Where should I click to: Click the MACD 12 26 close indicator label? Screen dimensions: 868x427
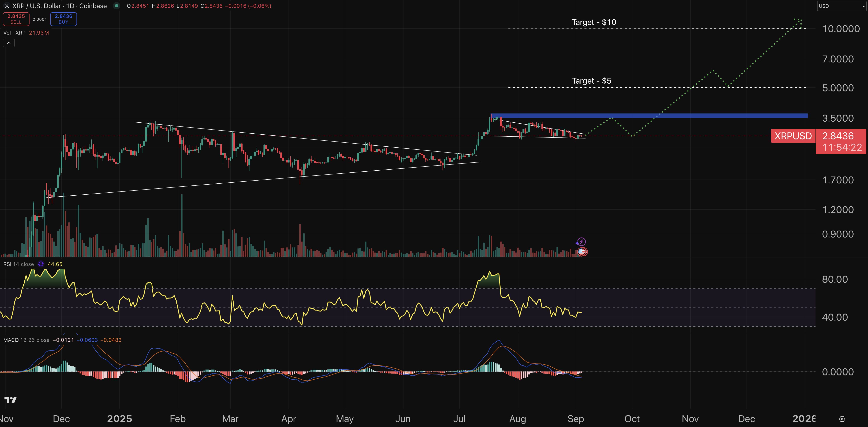tap(25, 340)
